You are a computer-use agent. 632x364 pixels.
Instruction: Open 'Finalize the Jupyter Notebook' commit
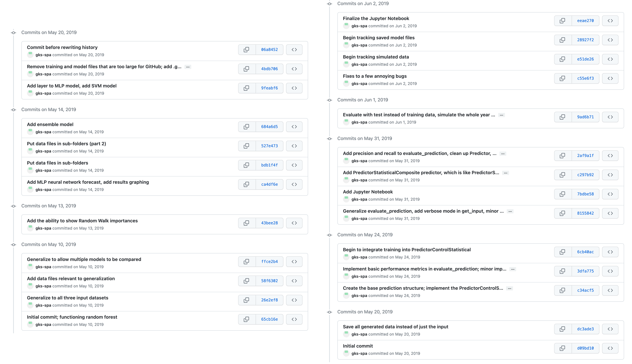[x=376, y=19]
